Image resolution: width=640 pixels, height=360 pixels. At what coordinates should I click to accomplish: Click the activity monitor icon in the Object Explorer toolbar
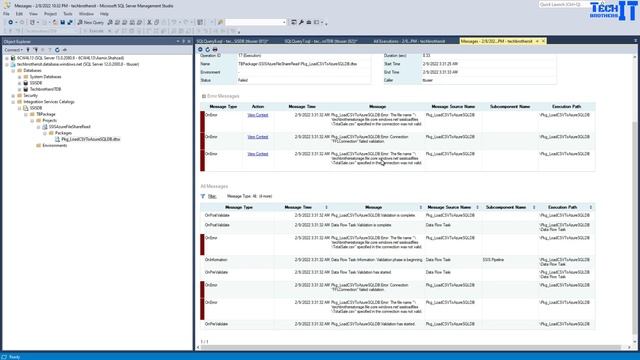[64, 50]
